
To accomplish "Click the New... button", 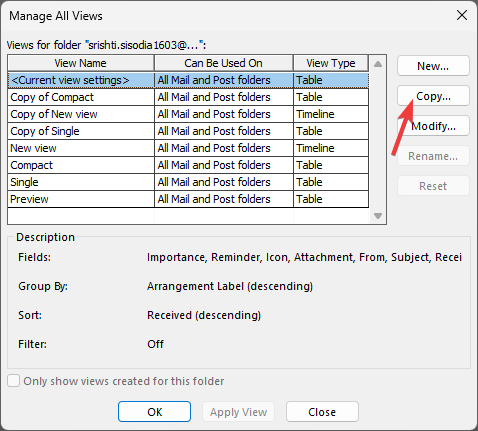I will click(433, 66).
